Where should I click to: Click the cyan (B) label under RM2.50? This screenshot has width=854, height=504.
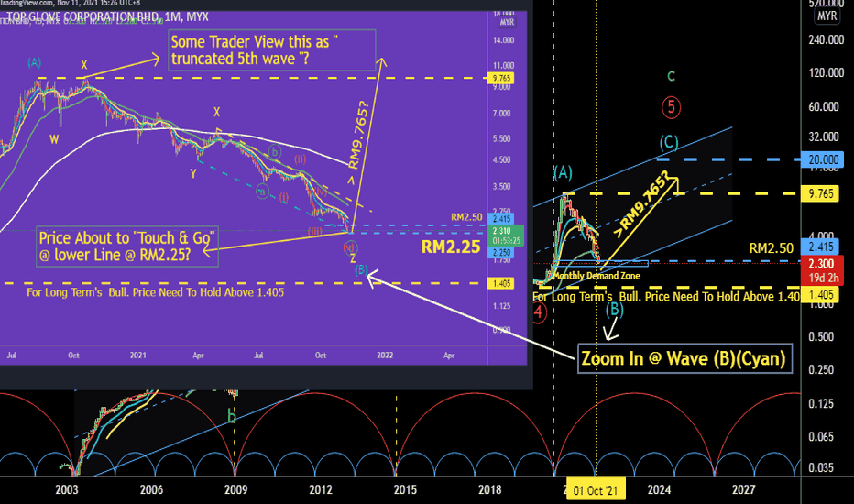click(614, 310)
